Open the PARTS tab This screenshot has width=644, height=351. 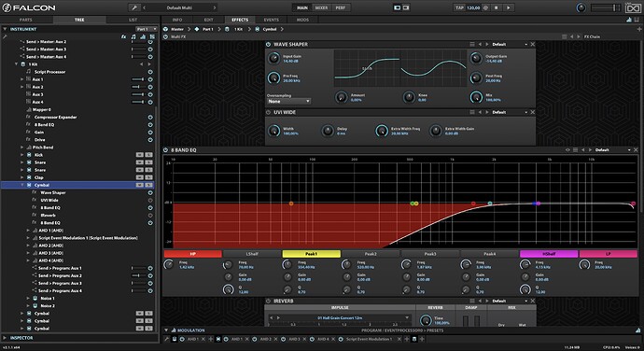coord(26,20)
